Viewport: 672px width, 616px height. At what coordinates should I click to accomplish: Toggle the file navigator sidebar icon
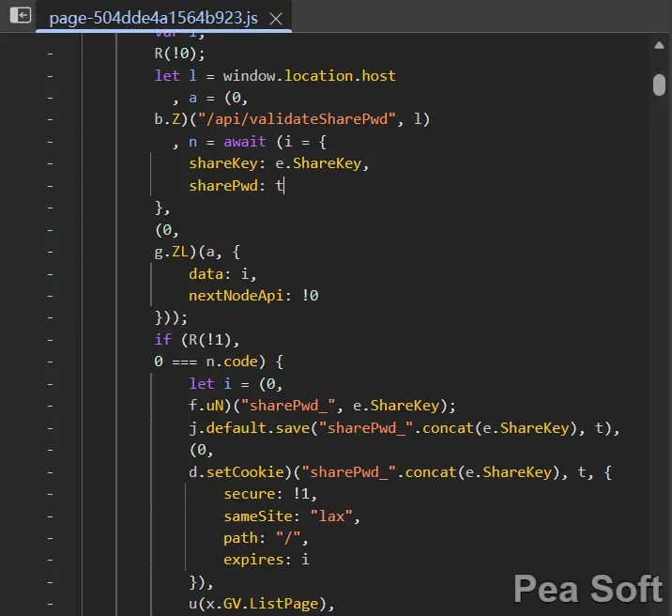[20, 15]
